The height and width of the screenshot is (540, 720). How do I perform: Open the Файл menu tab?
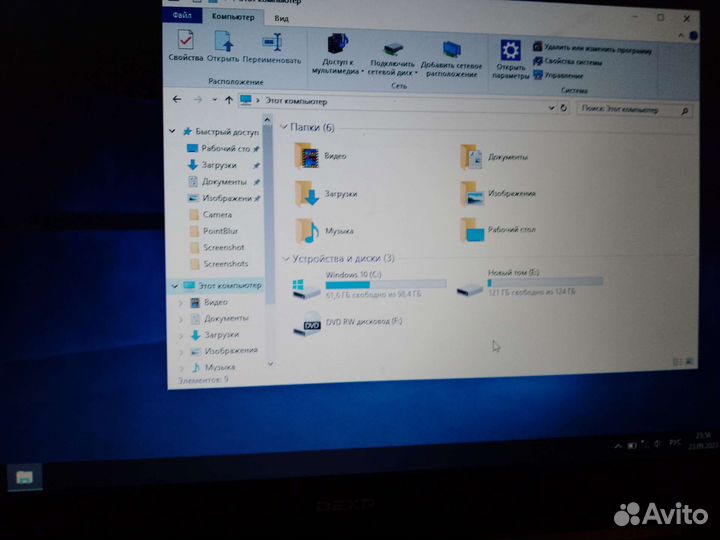[x=183, y=15]
